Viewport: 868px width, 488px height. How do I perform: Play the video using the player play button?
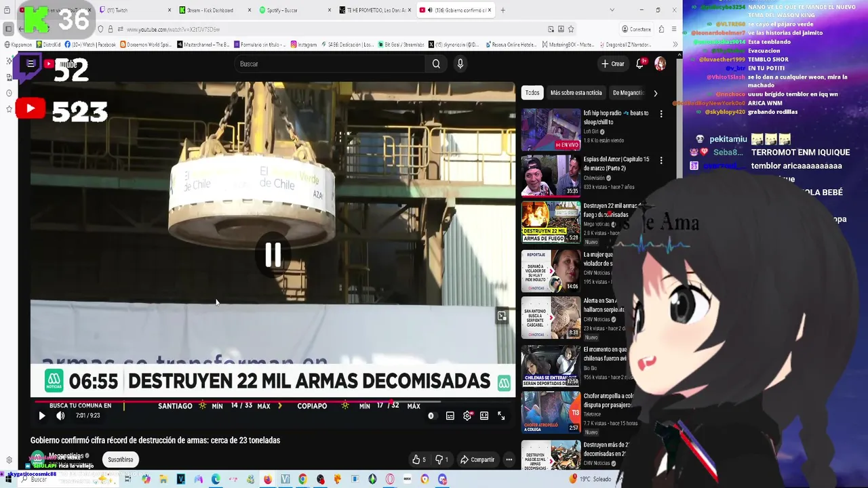click(41, 415)
